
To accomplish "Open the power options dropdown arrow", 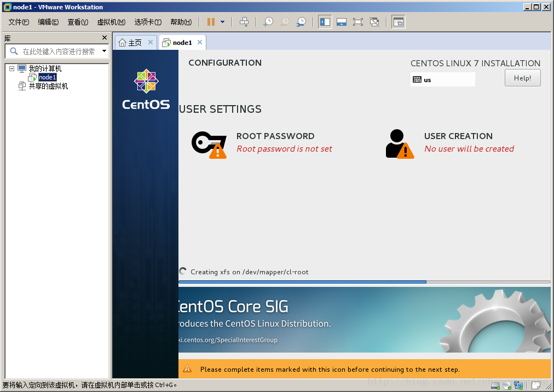I will pos(223,22).
